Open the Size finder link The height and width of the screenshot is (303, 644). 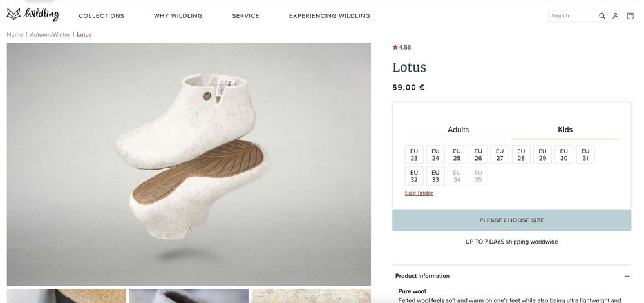419,193
